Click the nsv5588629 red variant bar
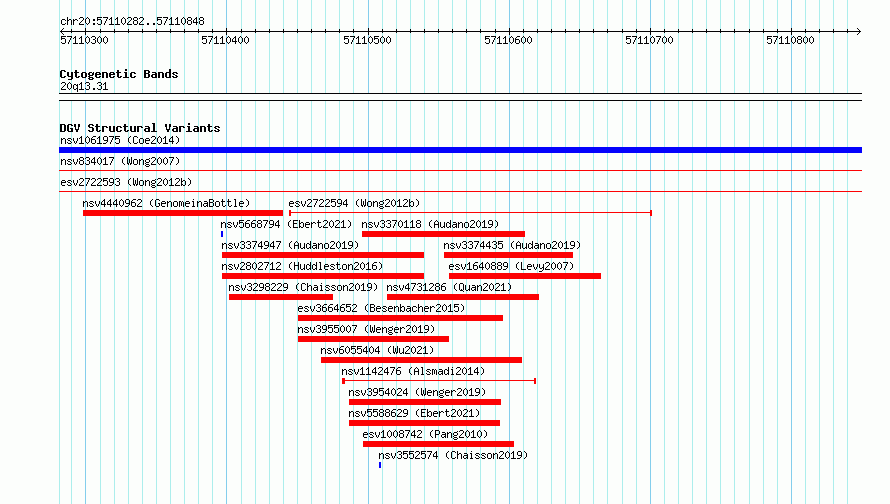 point(425,423)
